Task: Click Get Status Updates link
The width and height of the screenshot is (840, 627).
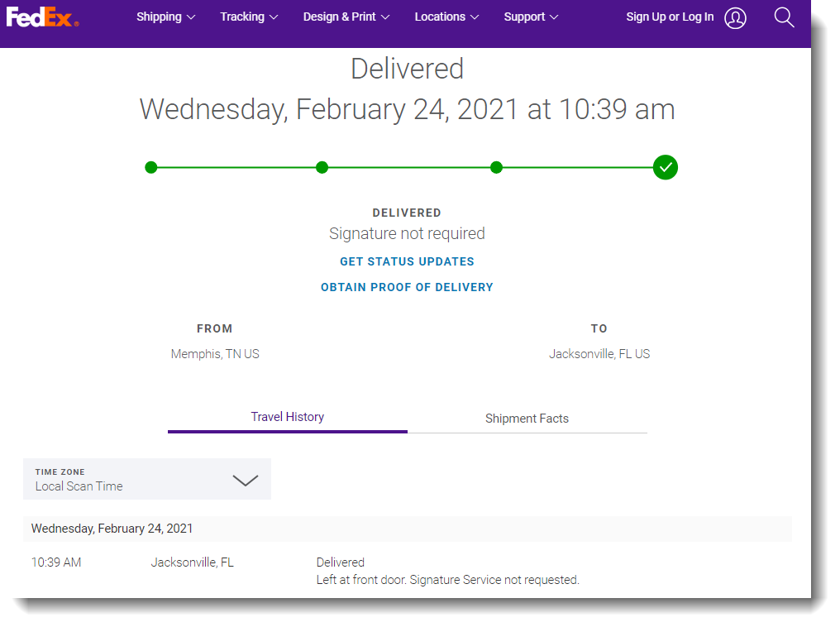Action: coord(407,261)
